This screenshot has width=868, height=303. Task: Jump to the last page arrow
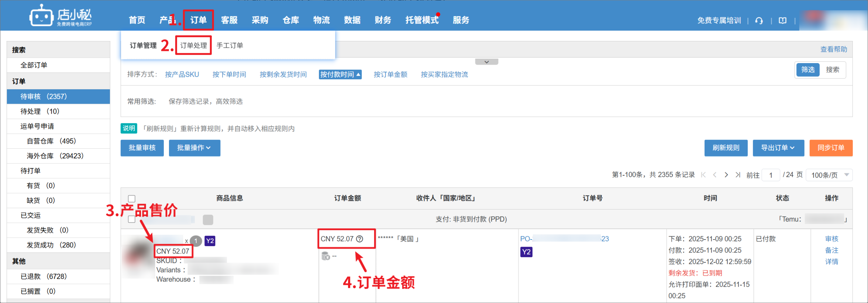pos(738,175)
